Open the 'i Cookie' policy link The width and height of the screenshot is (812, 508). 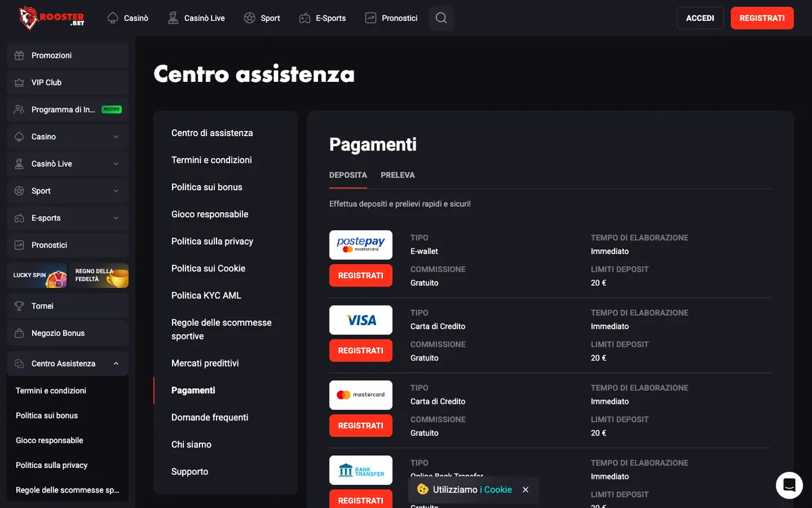(496, 490)
